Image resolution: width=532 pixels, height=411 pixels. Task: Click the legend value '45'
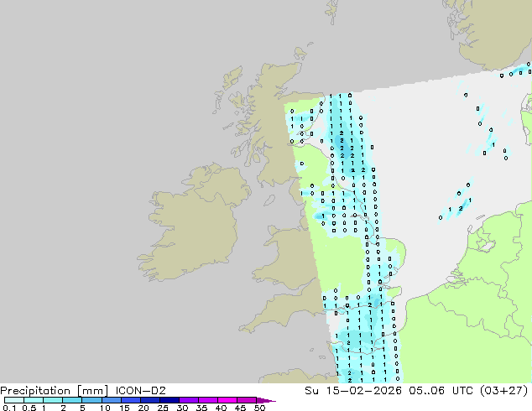[x=240, y=408]
